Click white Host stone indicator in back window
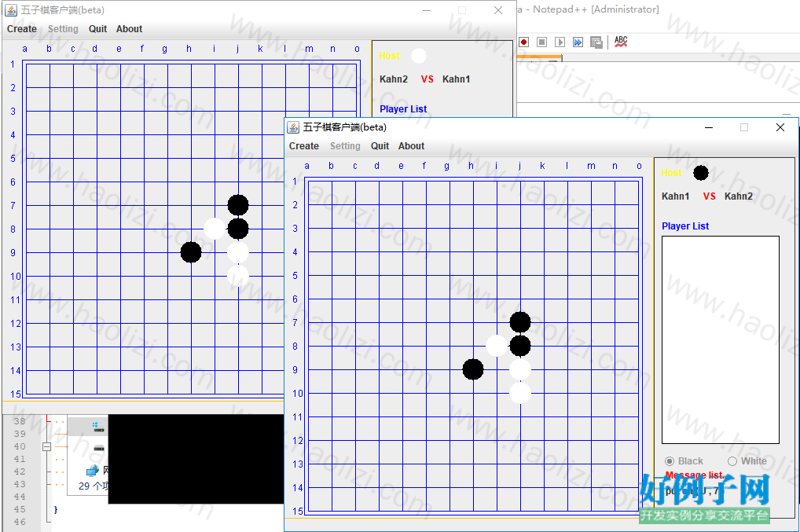 [x=418, y=56]
